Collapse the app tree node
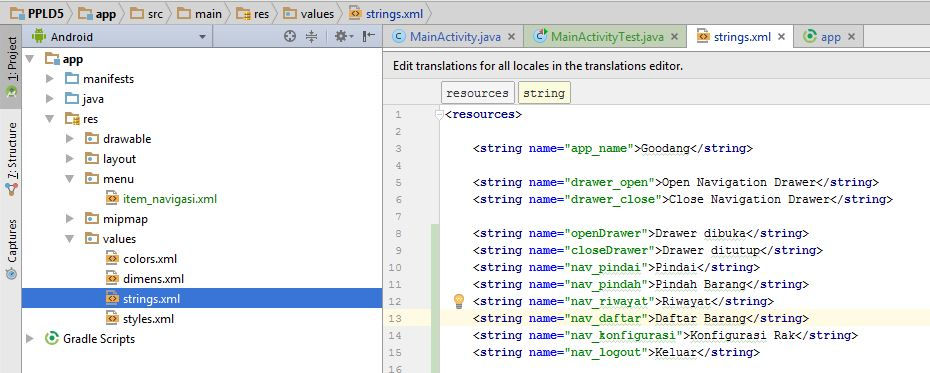930x373 pixels. pos(30,59)
